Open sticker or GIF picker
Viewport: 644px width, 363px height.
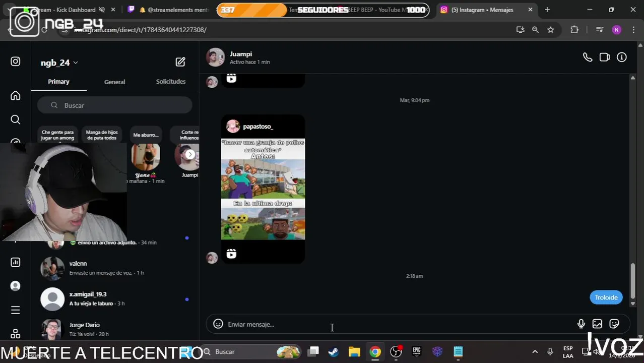pos(614,324)
